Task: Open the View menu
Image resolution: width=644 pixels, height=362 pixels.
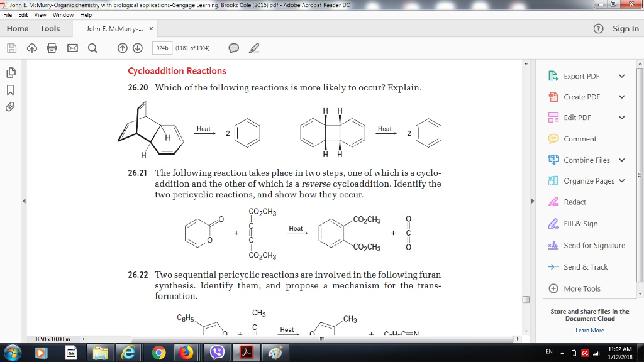Action: pyautogui.click(x=40, y=15)
